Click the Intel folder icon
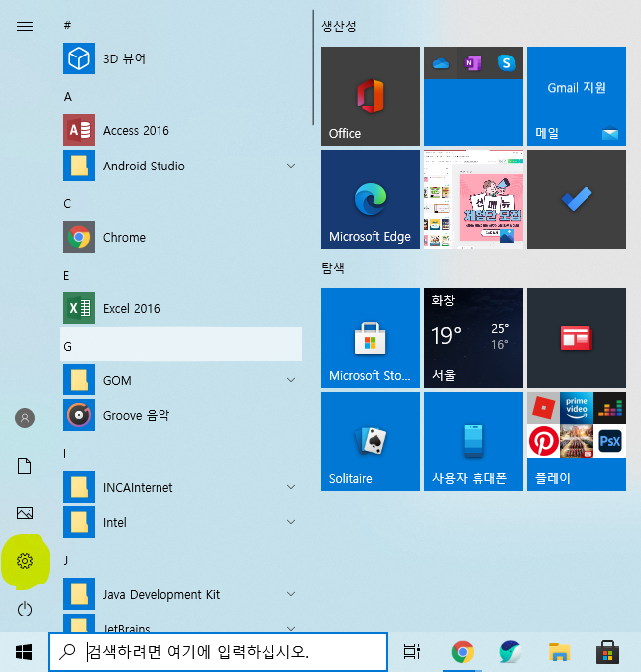The height and width of the screenshot is (672, 641). [79, 522]
